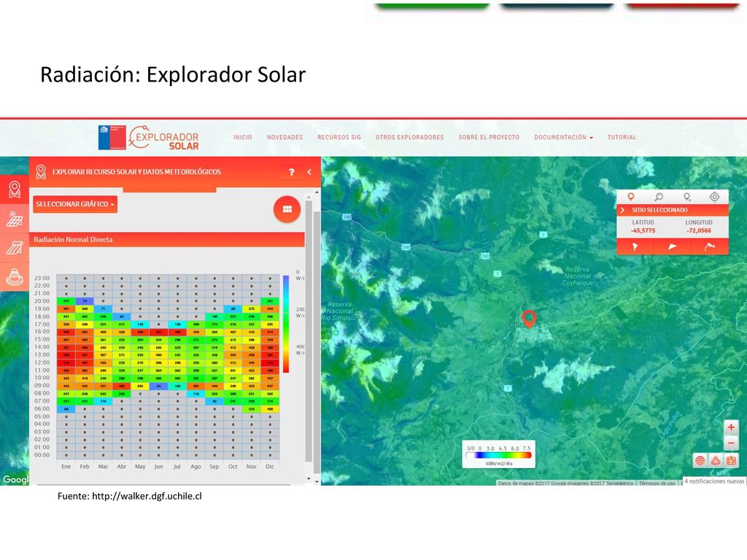Select the place marker pin tool
The width and height of the screenshot is (747, 560).
(x=631, y=197)
